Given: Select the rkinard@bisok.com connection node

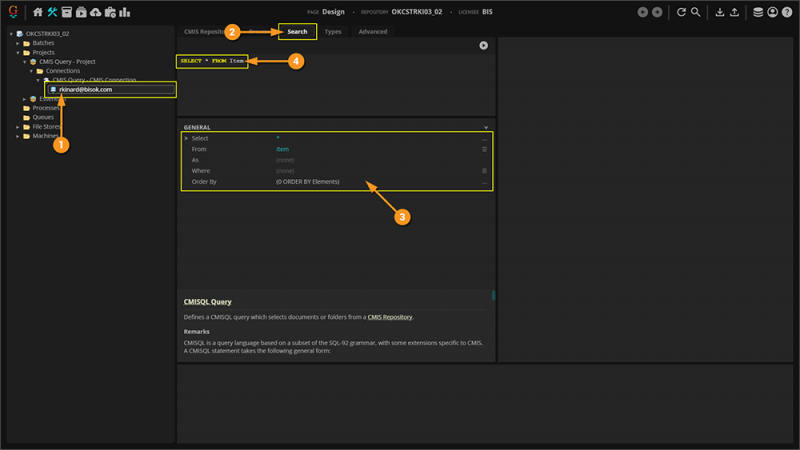Looking at the screenshot, I should 85,90.
